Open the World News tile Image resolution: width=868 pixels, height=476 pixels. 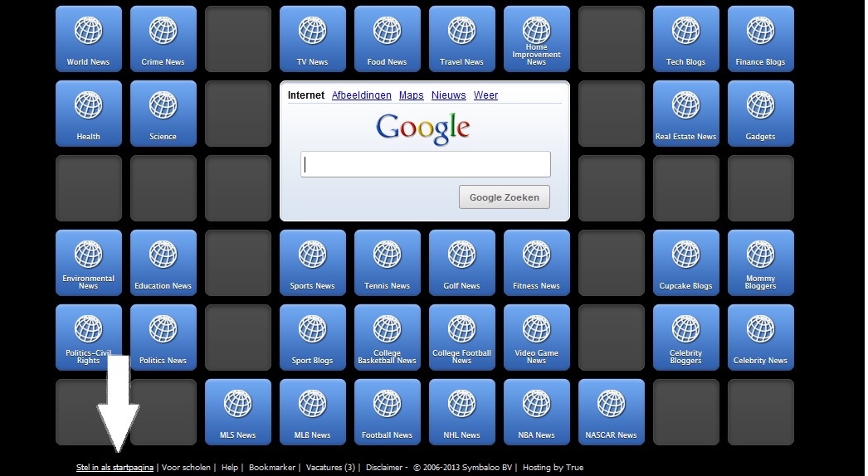[x=89, y=39]
